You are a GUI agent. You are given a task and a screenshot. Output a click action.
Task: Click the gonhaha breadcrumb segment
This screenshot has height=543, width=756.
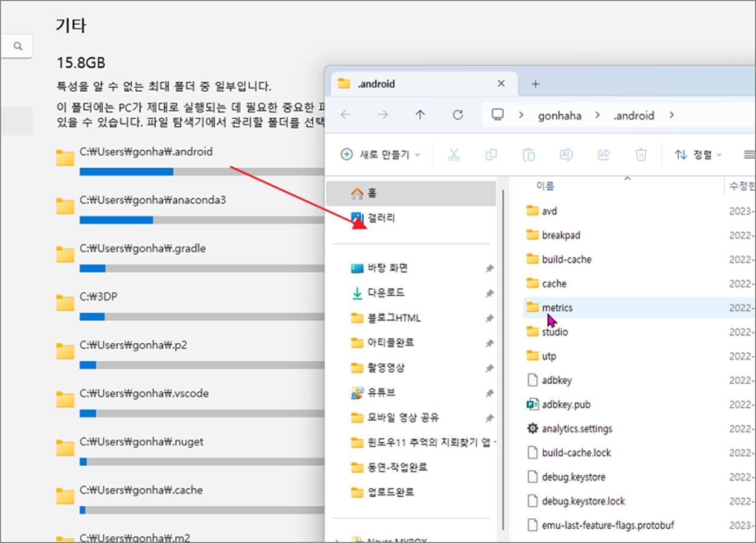(560, 116)
